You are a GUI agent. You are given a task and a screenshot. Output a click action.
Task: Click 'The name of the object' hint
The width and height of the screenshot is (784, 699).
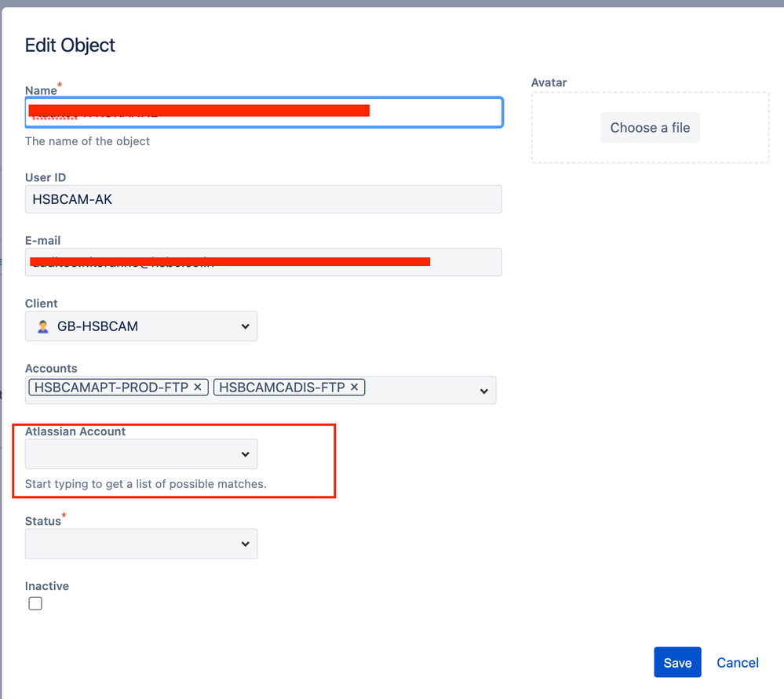[x=87, y=141]
